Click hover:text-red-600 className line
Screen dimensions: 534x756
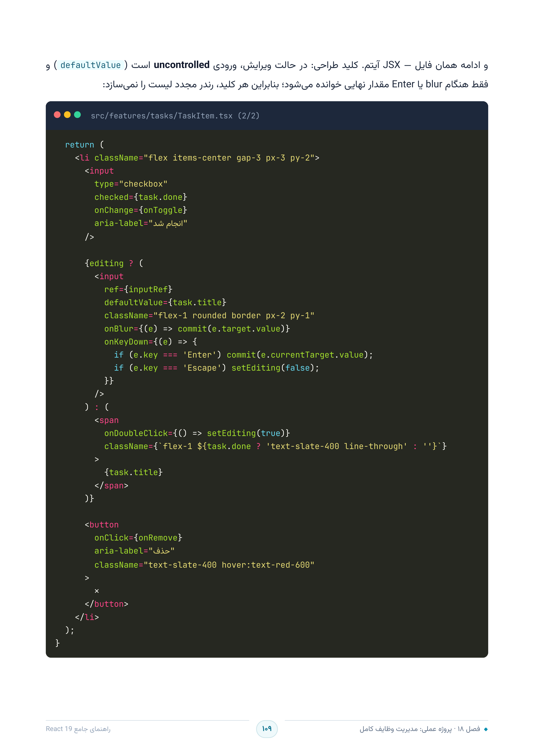click(204, 565)
